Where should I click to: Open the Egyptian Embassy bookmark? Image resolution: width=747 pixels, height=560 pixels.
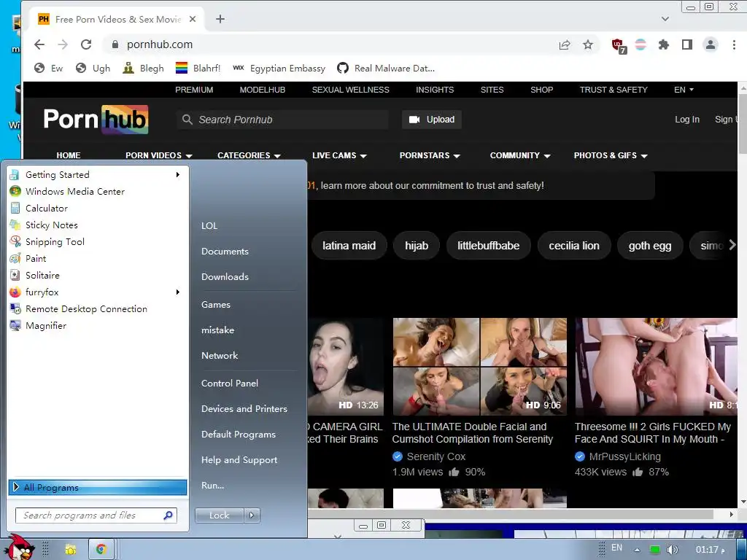coord(279,68)
